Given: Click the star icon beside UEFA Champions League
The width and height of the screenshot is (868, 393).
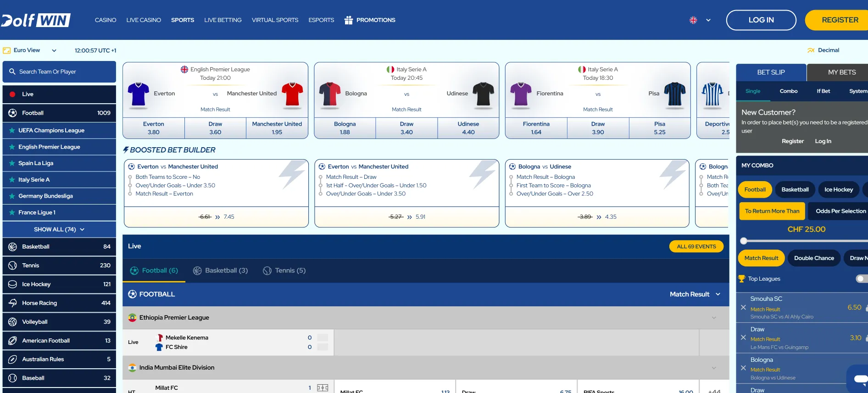Looking at the screenshot, I should (x=12, y=130).
